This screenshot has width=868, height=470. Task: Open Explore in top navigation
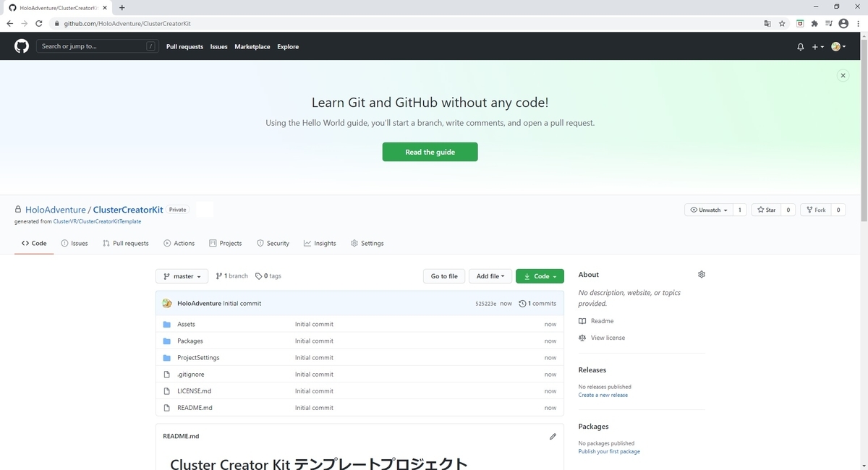tap(288, 46)
